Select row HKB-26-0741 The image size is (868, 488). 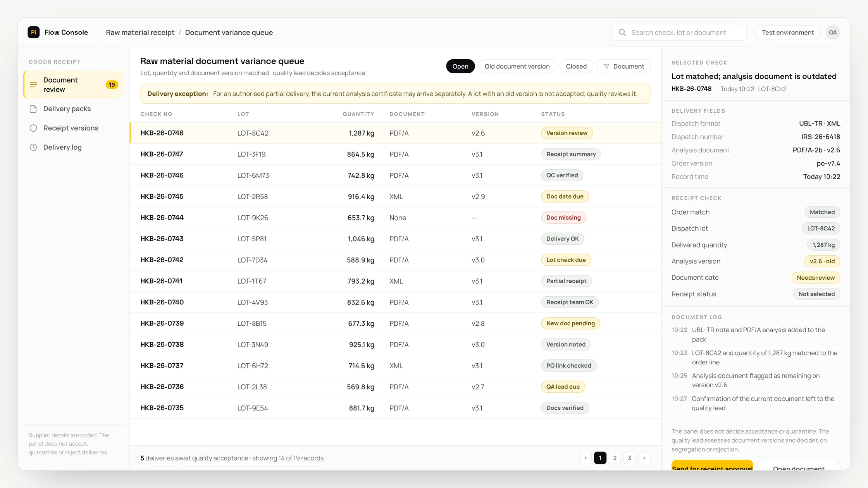(x=395, y=281)
